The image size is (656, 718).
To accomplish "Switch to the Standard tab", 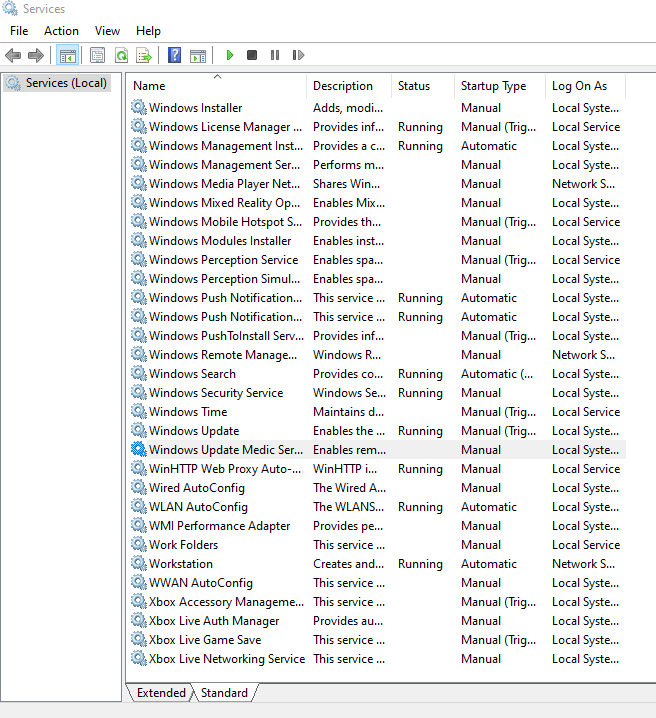I will [x=224, y=692].
